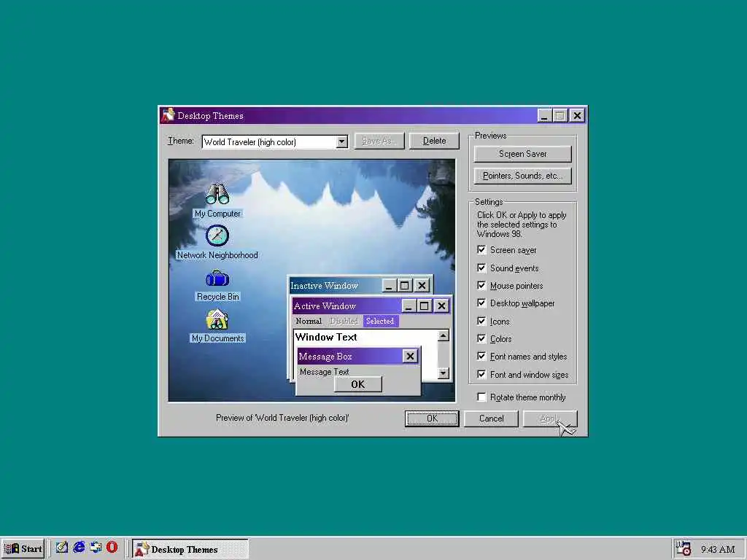Click the Recycle Bin duffel bag icon in the preview
Image resolution: width=747 pixels, height=560 pixels.
pyautogui.click(x=217, y=278)
